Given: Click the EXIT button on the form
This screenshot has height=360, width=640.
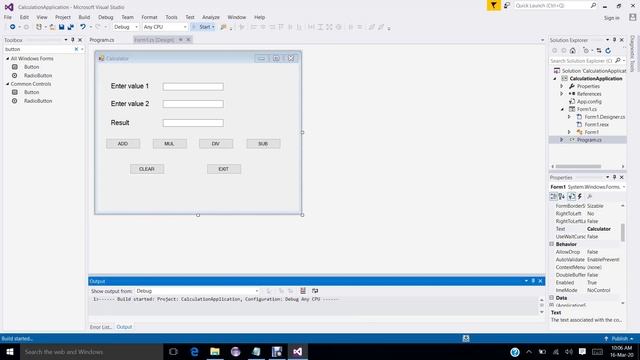Looking at the screenshot, I should coord(224,169).
